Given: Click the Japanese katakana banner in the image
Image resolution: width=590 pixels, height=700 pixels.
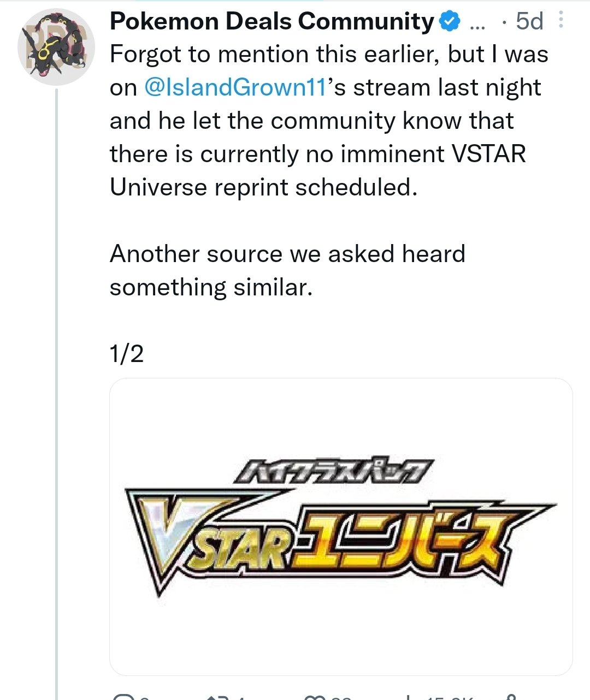Looking at the screenshot, I should [x=333, y=472].
